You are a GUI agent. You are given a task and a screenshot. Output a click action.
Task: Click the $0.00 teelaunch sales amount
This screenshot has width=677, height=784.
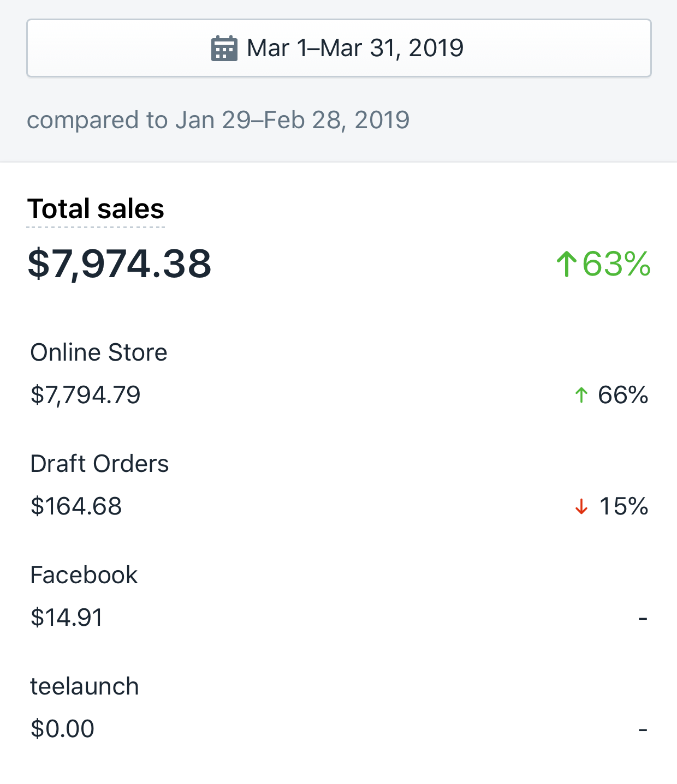[63, 729]
